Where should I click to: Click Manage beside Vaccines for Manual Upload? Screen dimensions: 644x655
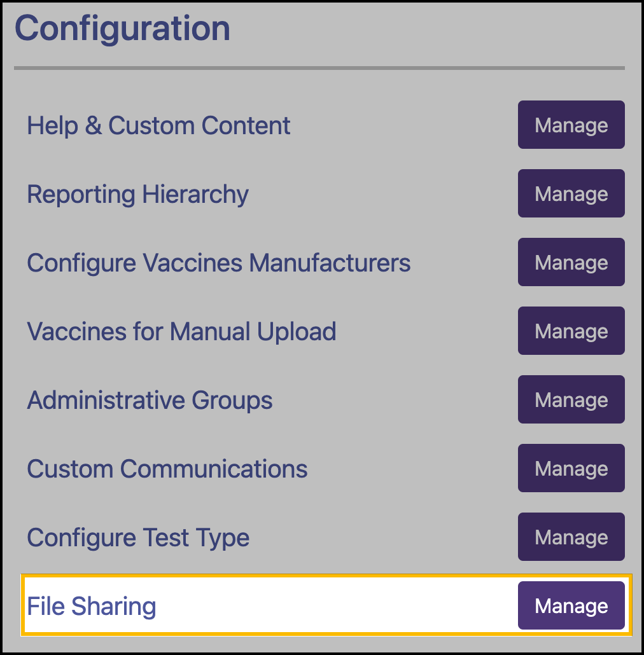(571, 331)
